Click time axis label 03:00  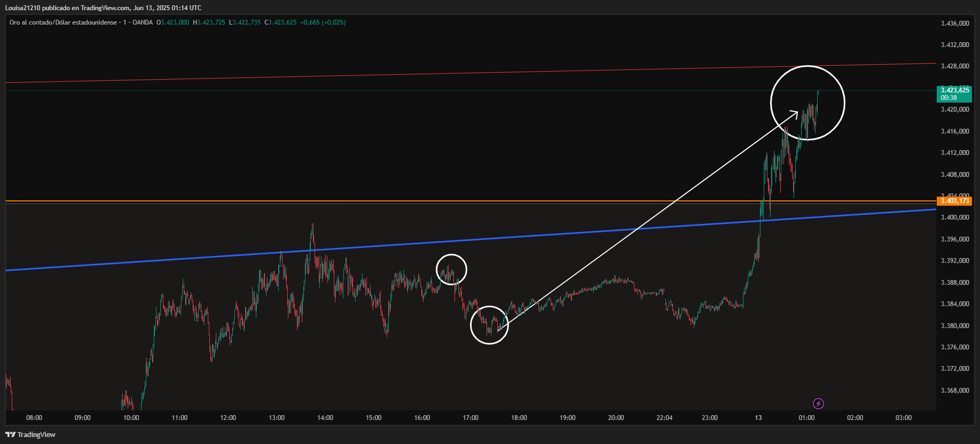(x=904, y=418)
